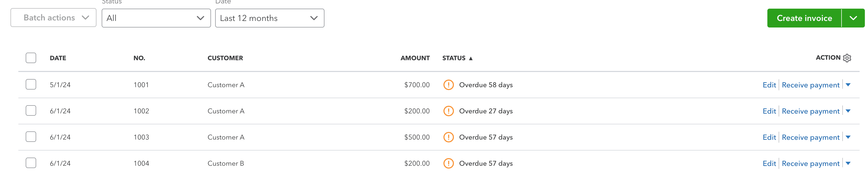Open the table settings gear icon
This screenshot has width=868, height=178.
coord(847,58)
